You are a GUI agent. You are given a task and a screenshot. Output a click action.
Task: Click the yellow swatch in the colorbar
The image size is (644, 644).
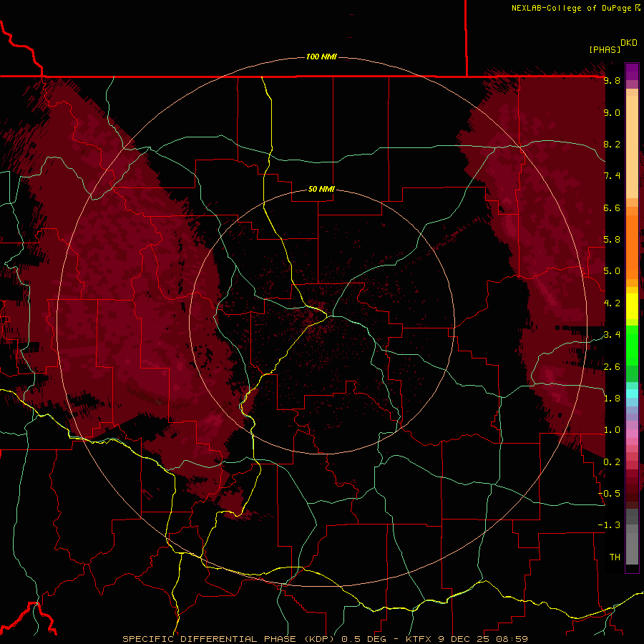pos(632,306)
